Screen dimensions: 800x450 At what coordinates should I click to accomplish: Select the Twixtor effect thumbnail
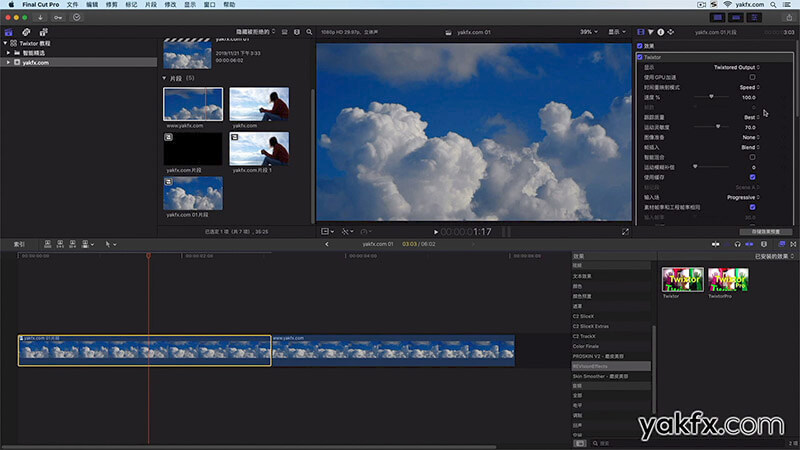pos(683,279)
